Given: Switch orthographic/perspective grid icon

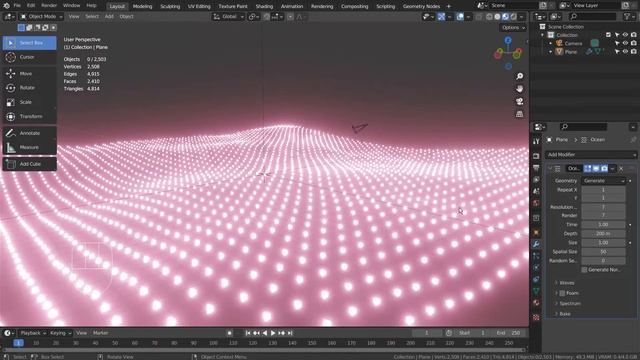Looking at the screenshot, I should [519, 114].
